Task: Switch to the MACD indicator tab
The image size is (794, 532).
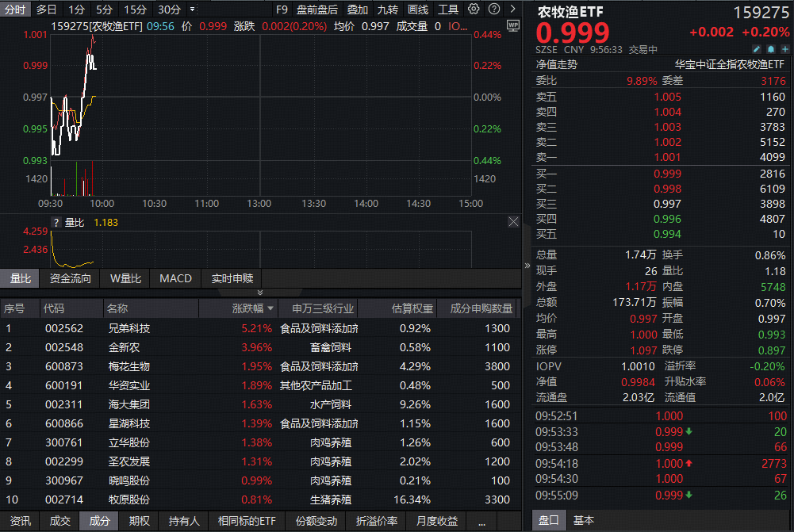Action: pyautogui.click(x=175, y=278)
